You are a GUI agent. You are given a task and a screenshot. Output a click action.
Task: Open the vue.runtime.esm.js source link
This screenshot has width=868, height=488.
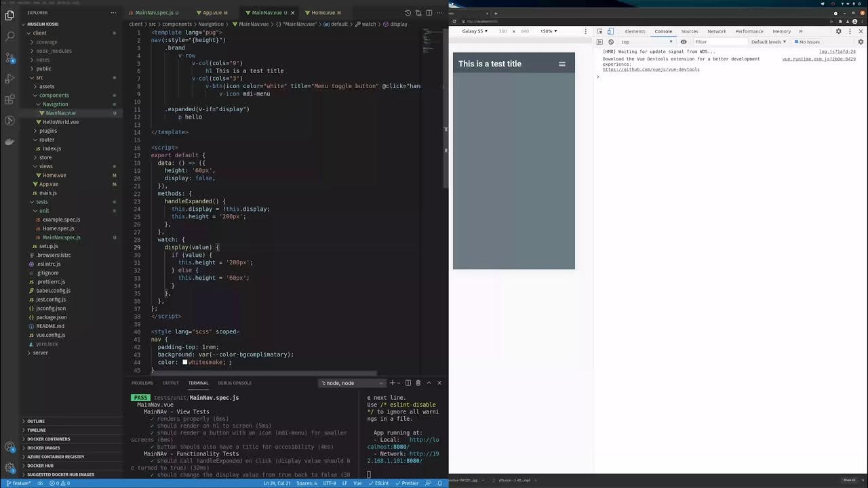tap(818, 59)
